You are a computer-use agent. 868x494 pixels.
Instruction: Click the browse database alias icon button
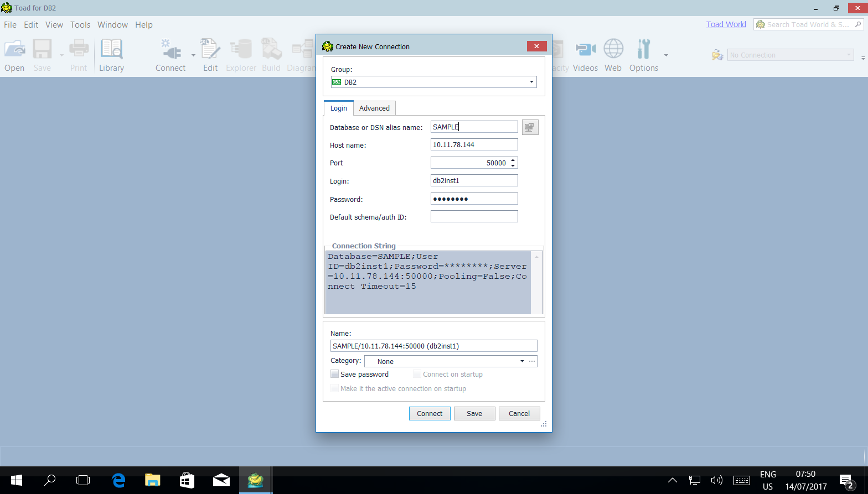[530, 127]
